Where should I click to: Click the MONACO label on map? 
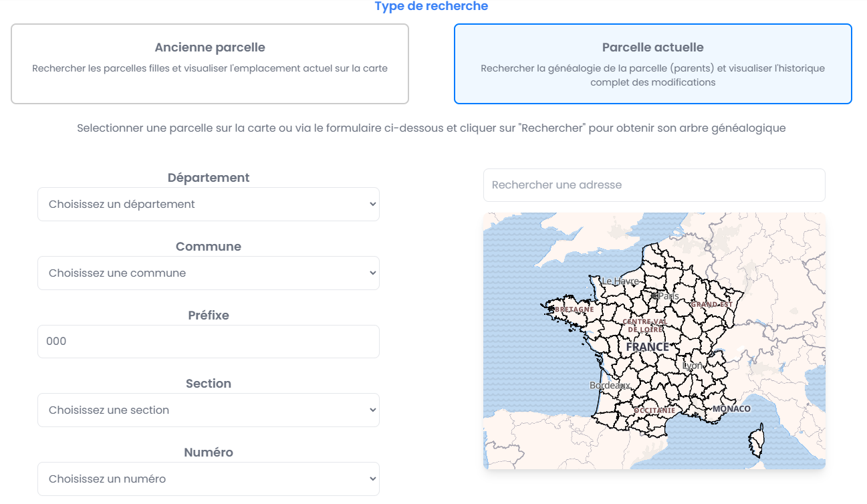pos(732,408)
